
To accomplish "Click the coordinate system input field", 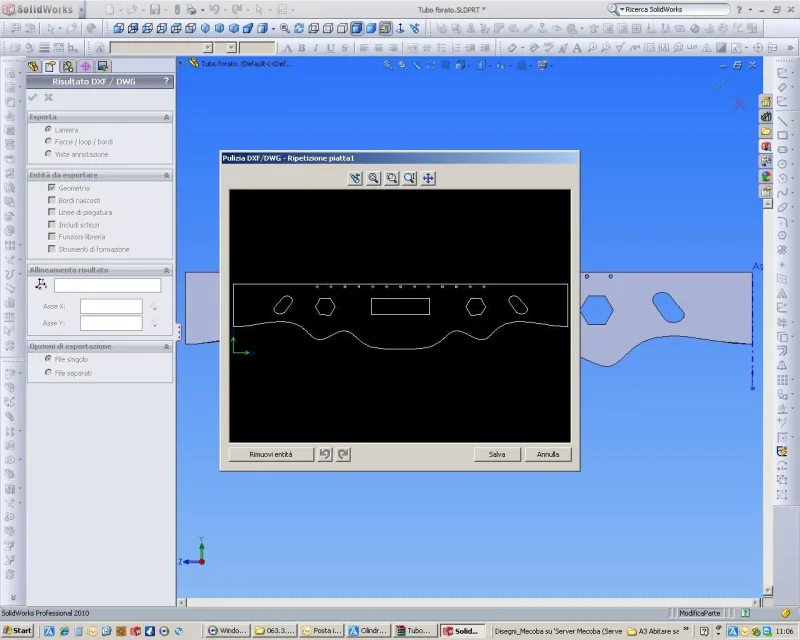I will point(108,285).
